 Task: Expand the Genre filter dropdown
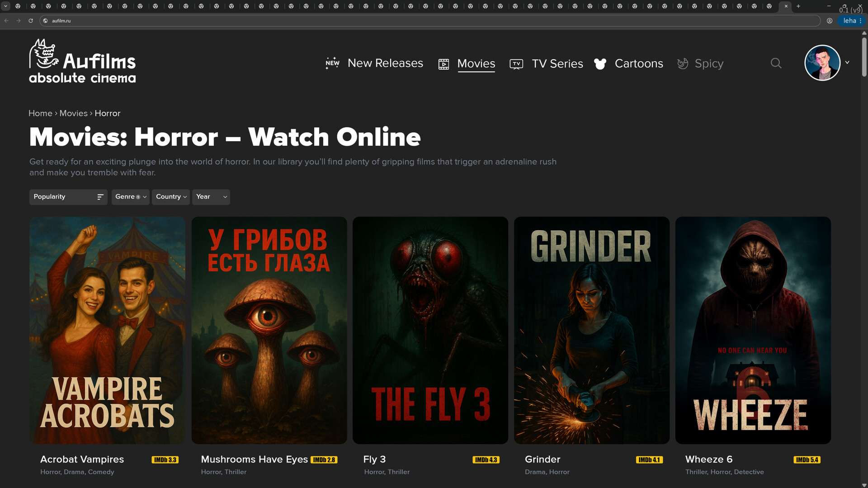point(130,197)
